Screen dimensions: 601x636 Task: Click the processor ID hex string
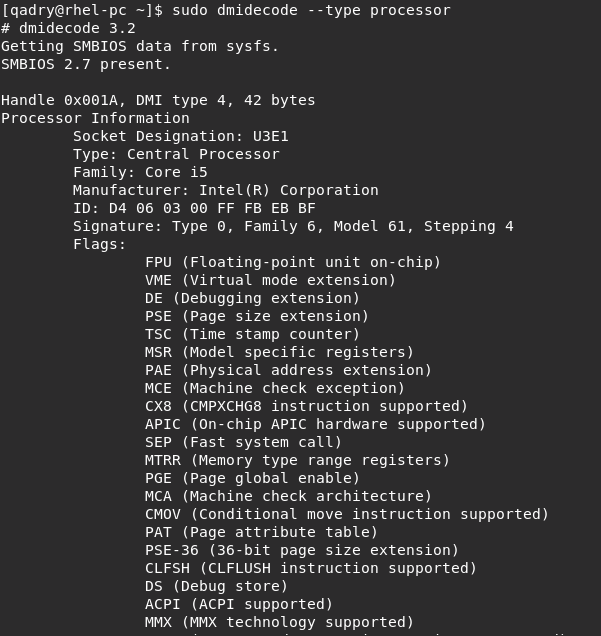212,208
